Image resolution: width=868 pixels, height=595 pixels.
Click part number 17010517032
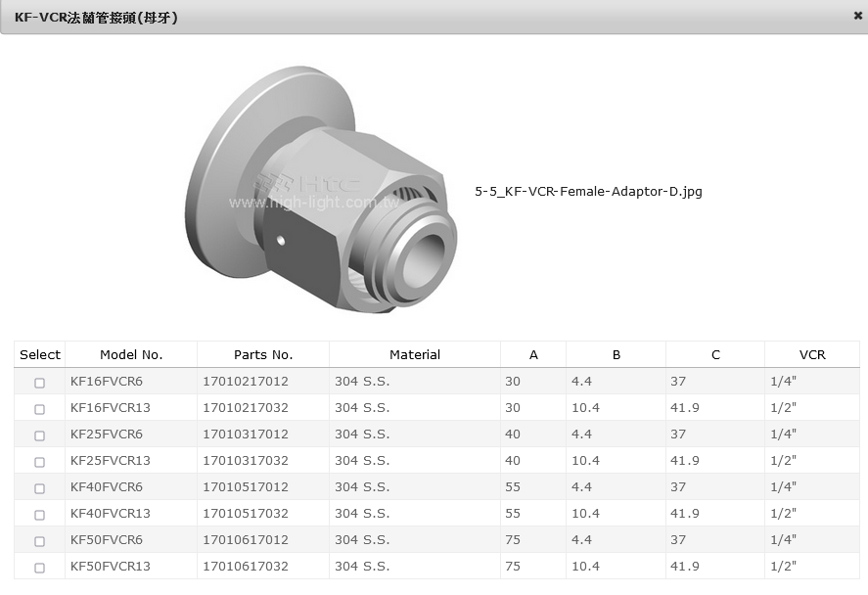pos(246,513)
